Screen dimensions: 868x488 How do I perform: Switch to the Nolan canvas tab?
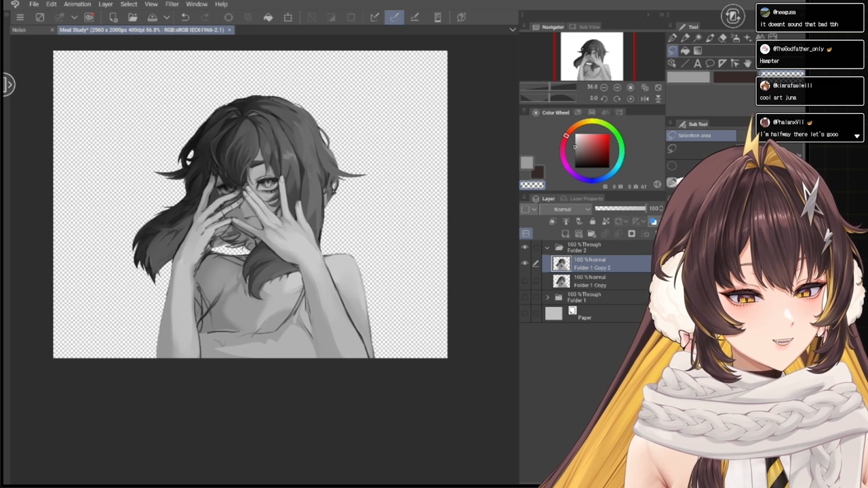[19, 30]
